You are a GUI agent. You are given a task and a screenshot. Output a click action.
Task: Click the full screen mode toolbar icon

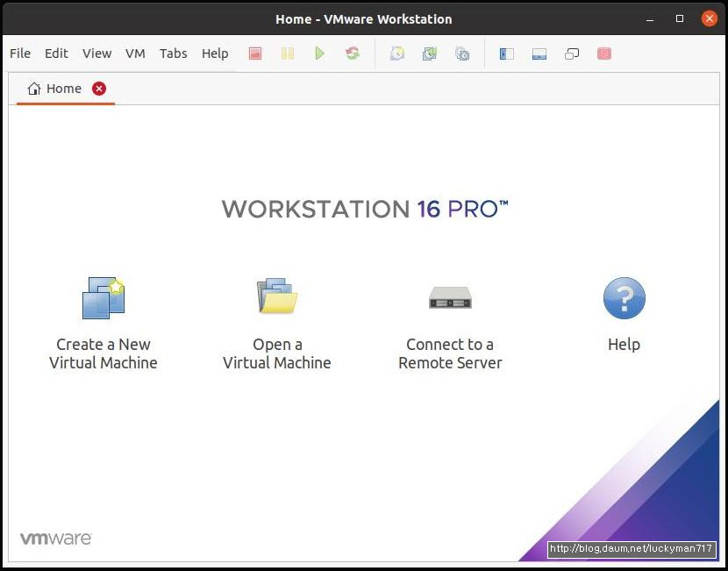click(572, 54)
